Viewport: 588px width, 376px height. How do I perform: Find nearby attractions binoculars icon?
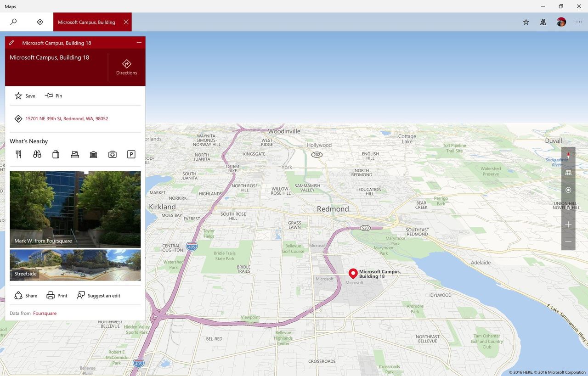click(37, 154)
